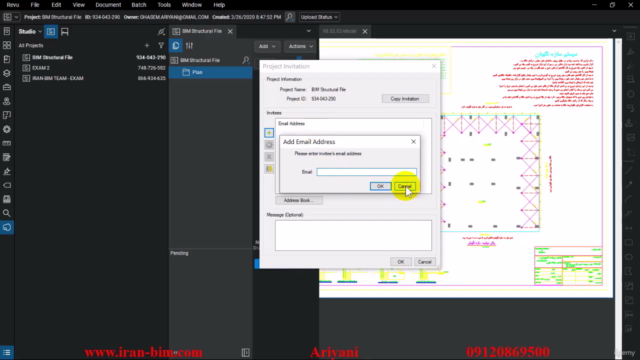Open the Revu menu

pos(13,5)
